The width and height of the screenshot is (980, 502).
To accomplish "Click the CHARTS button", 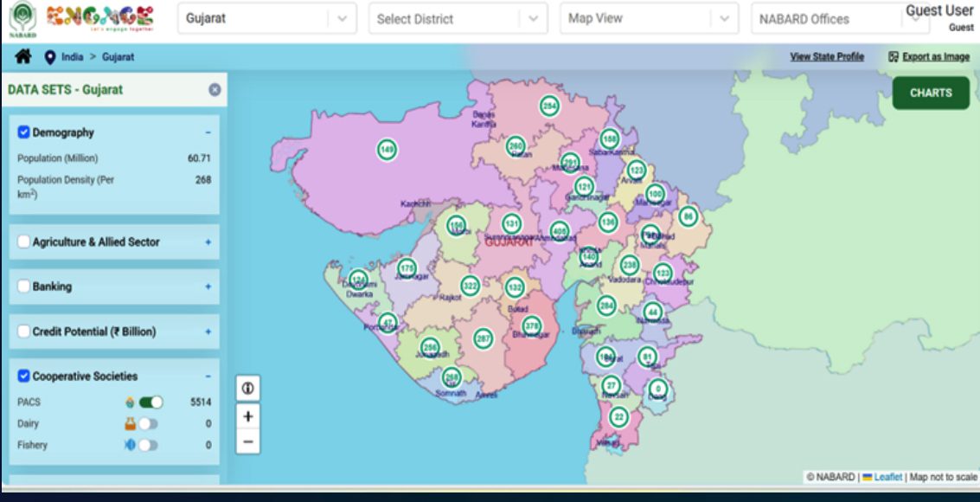I will click(931, 93).
